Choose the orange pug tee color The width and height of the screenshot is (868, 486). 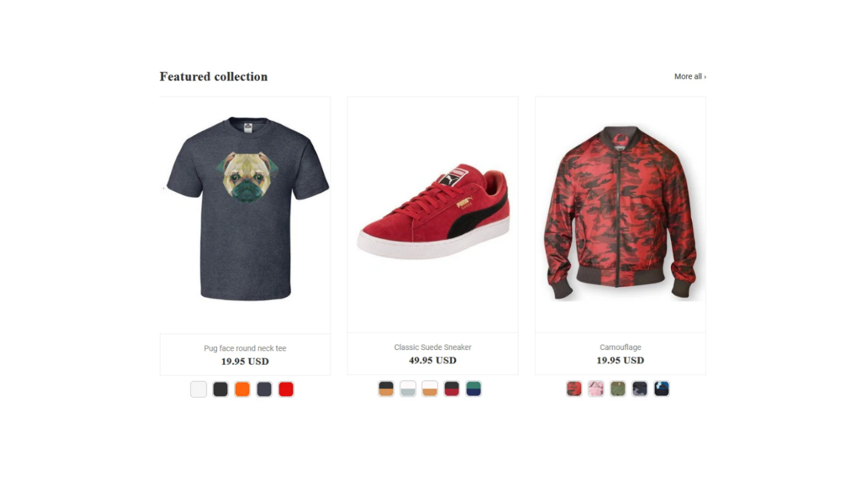click(242, 390)
